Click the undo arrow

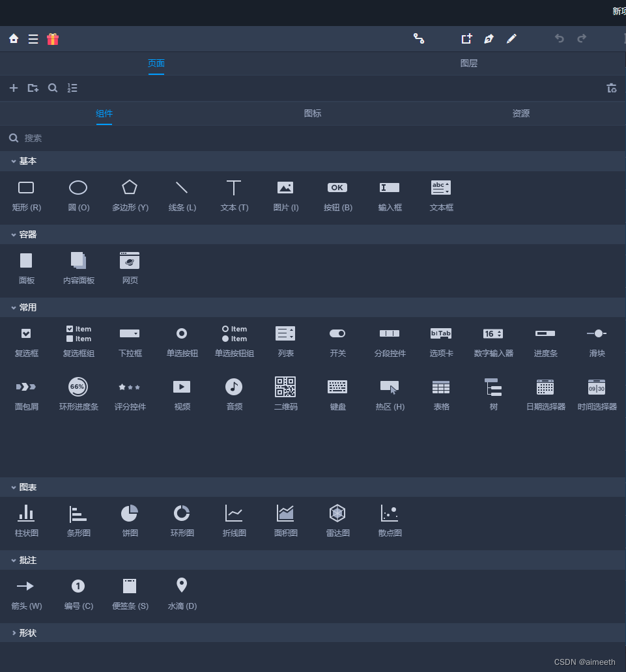(559, 38)
